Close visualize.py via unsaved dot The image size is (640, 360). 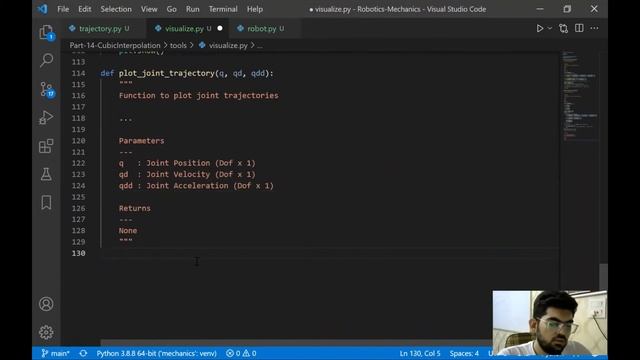pos(220,28)
